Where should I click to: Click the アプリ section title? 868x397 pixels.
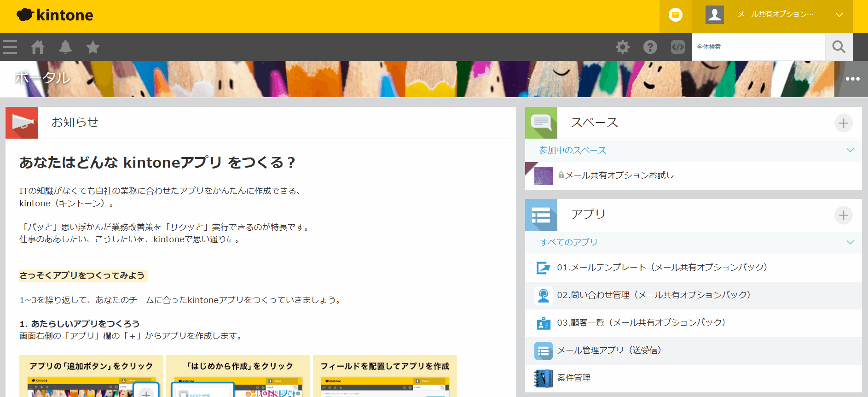pos(588,214)
